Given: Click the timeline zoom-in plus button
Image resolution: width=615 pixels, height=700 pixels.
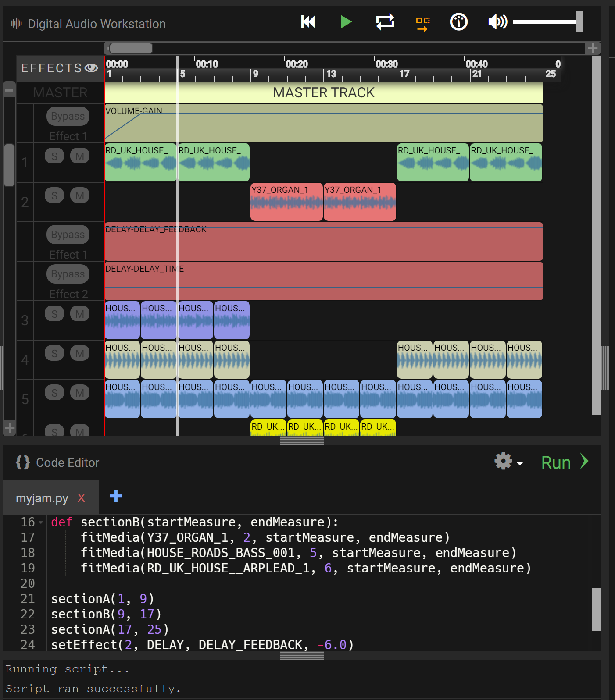Looking at the screenshot, I should (593, 48).
